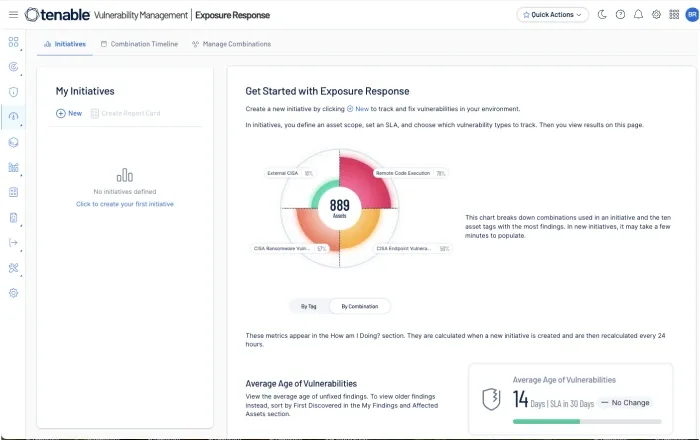
Task: Open the export arrow icon in sidebar
Action: tap(13, 243)
